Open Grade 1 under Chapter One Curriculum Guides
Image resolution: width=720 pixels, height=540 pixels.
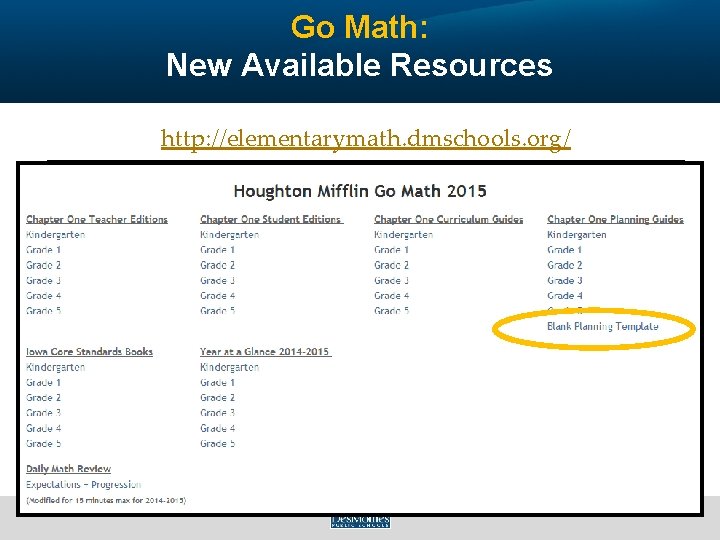tap(392, 250)
